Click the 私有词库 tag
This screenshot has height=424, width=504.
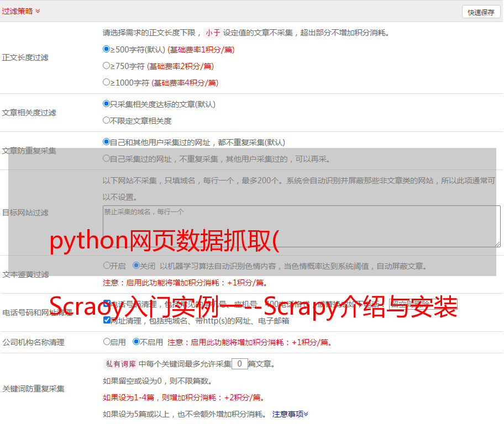pyautogui.click(x=121, y=364)
